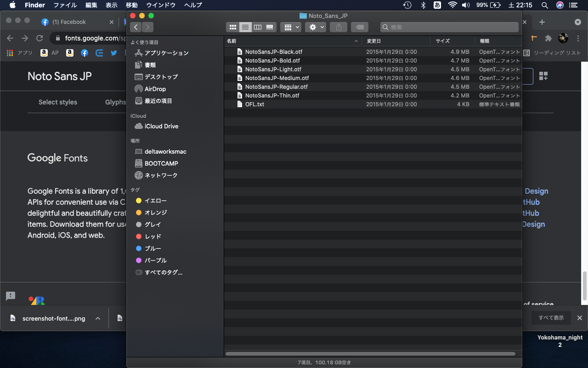Open アプリケーション in sidebar
588x368 pixels.
[x=162, y=53]
